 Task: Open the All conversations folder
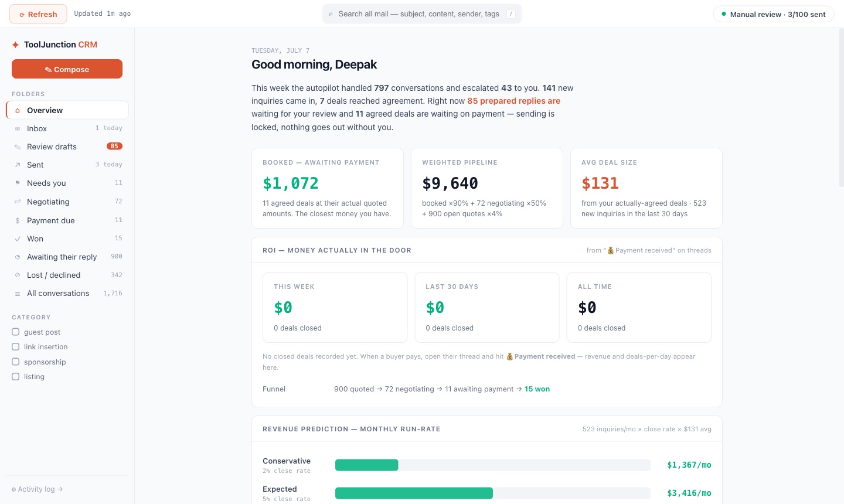[67, 293]
